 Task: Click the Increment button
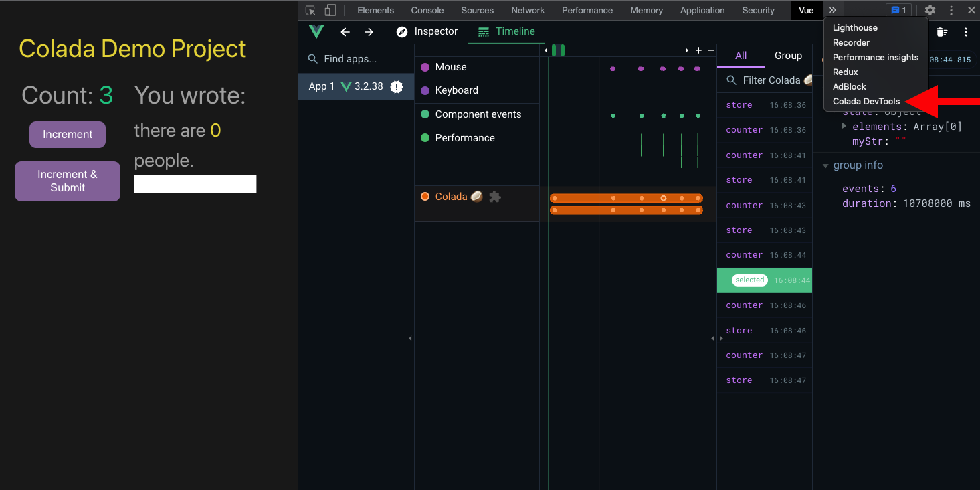67,135
